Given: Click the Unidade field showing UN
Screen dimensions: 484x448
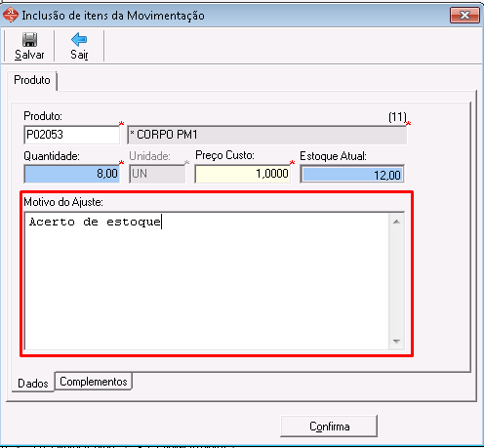Looking at the screenshot, I should [x=157, y=174].
